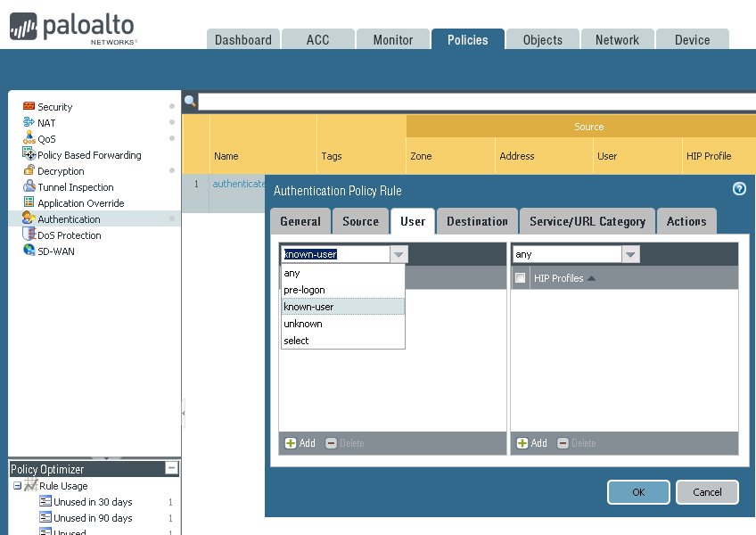Choose 'pre-logon' from the dropdown list

(x=304, y=290)
